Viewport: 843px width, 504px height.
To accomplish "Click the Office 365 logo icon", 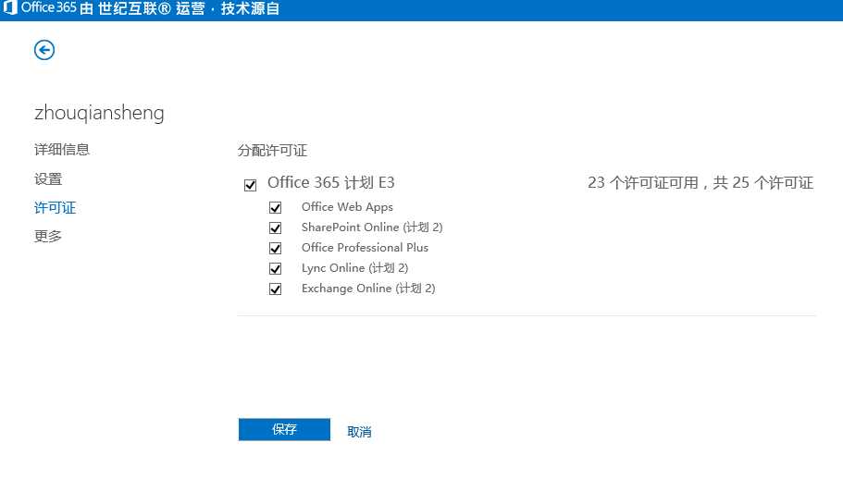I will point(9,8).
